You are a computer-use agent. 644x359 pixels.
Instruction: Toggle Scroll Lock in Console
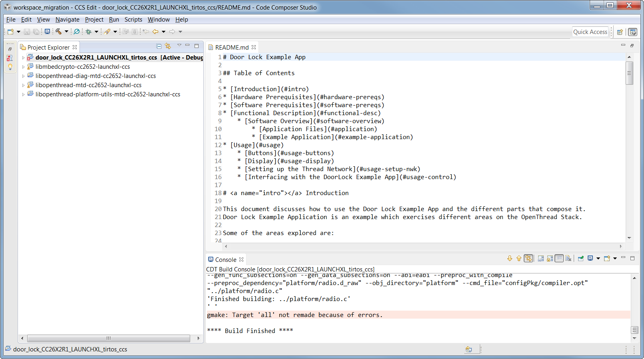(550, 258)
